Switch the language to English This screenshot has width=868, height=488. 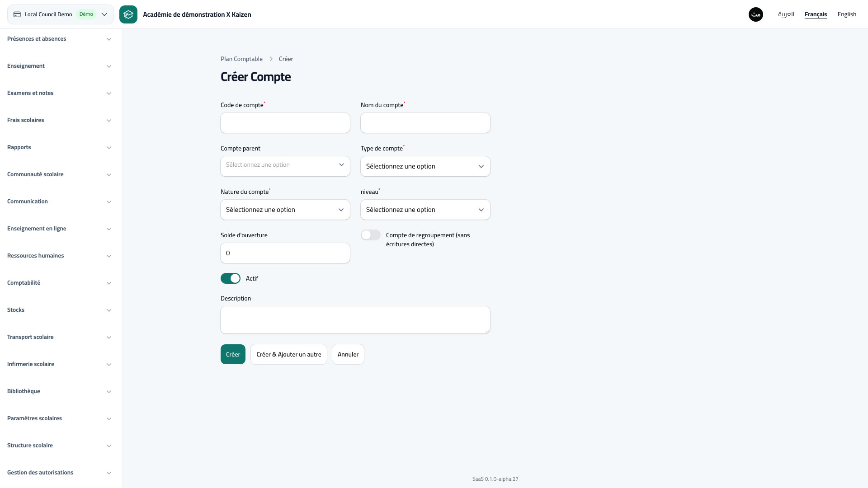(x=847, y=14)
